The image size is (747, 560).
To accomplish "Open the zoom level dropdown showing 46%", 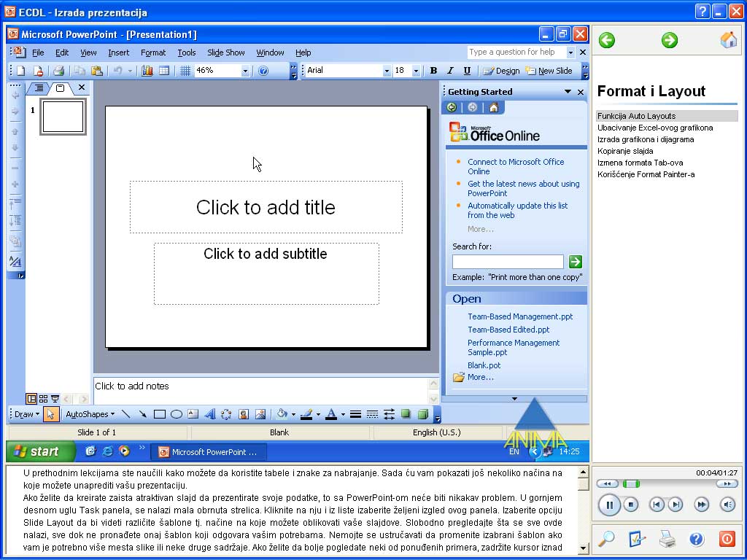I will coord(246,71).
